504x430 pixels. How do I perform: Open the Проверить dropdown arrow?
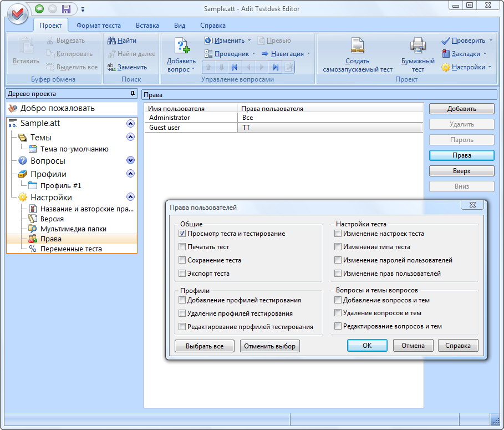click(x=491, y=41)
